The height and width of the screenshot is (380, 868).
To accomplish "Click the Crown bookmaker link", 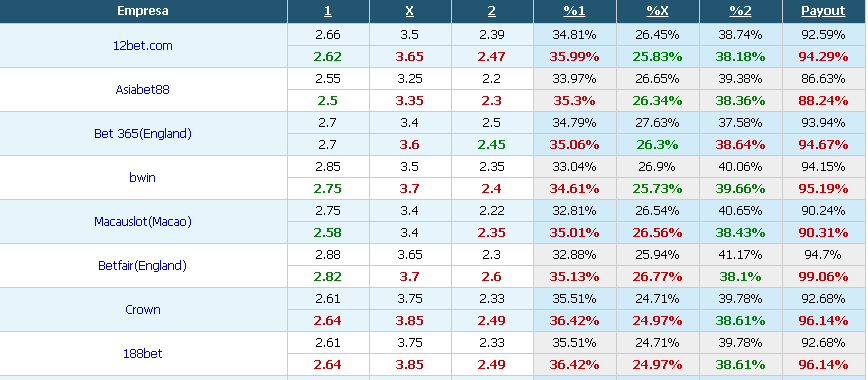I will coord(143,310).
